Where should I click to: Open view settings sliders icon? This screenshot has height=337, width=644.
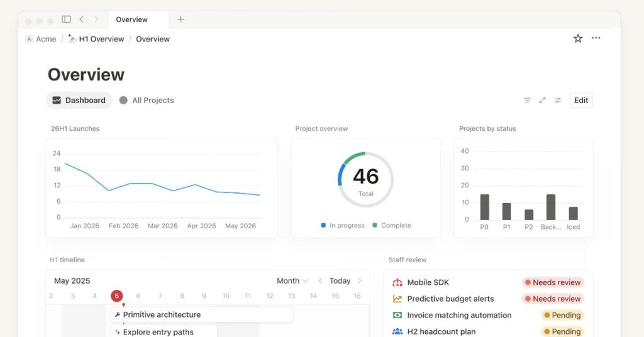click(558, 101)
